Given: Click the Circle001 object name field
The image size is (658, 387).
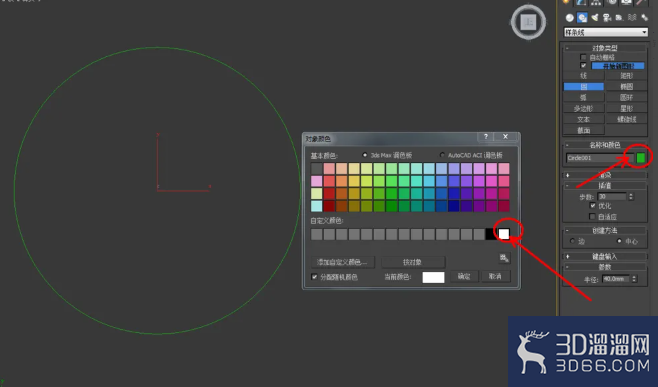Looking at the screenshot, I should [599, 158].
